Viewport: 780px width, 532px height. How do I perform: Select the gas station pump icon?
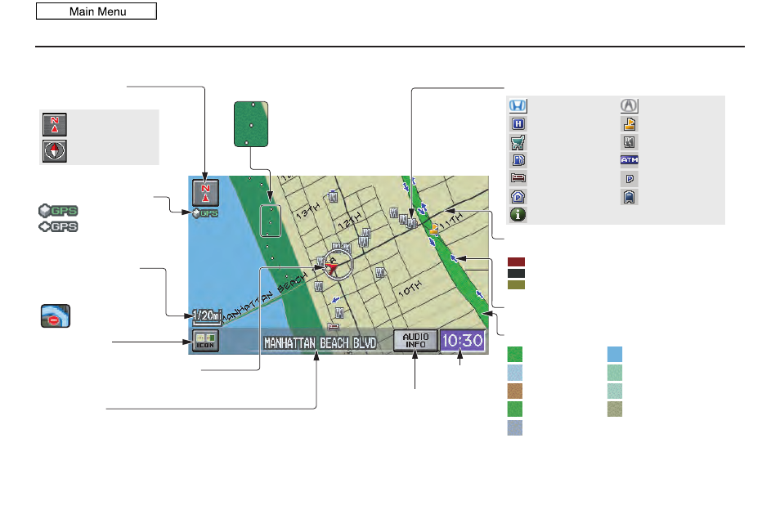tap(518, 160)
